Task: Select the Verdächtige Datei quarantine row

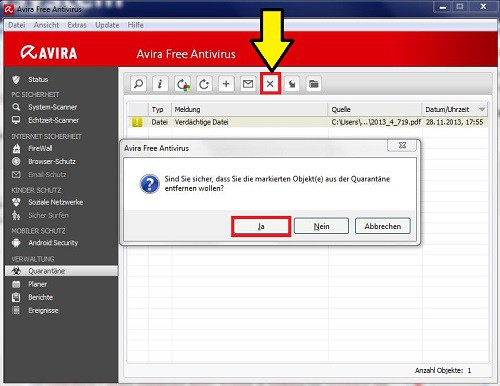Action: click(308, 122)
